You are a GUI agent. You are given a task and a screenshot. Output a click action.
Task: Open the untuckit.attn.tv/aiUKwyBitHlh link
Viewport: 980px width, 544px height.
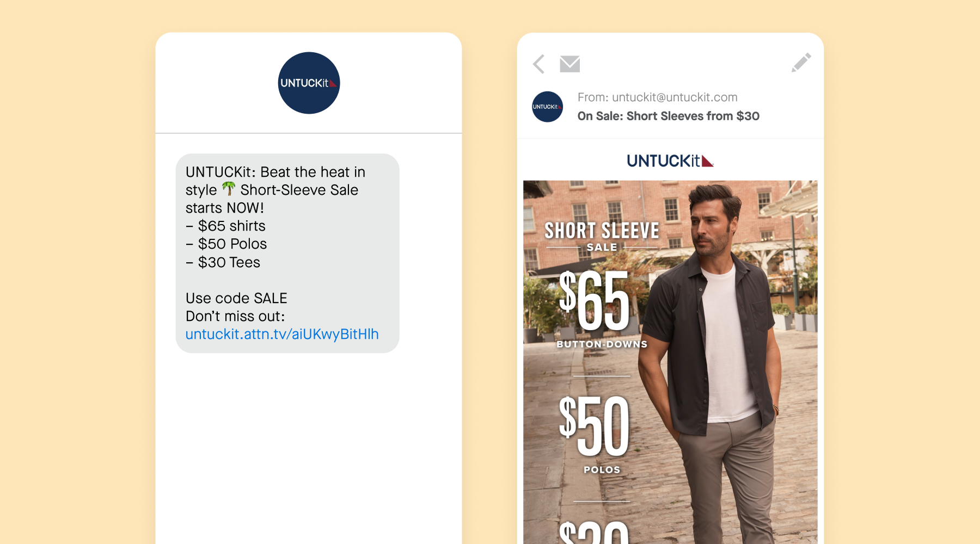tap(282, 334)
